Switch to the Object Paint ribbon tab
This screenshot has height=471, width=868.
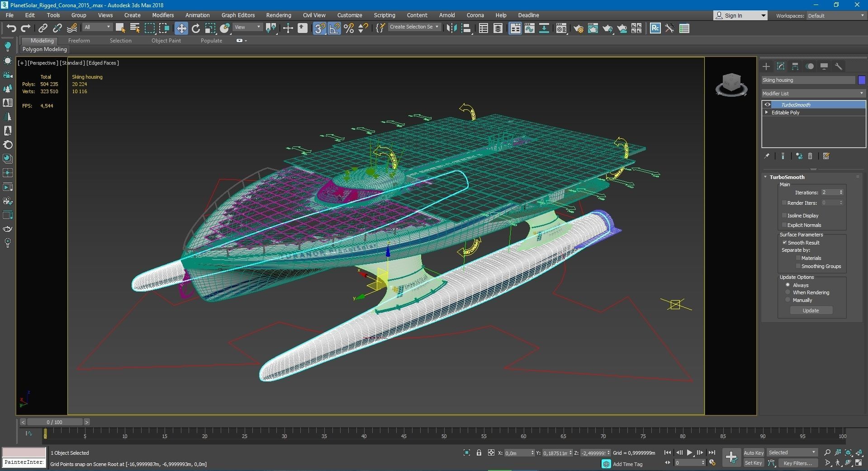pyautogui.click(x=166, y=40)
